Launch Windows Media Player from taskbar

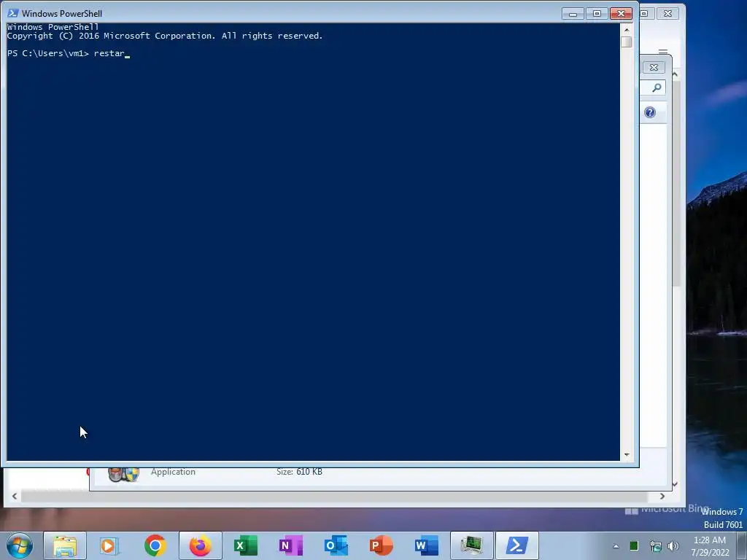click(109, 545)
